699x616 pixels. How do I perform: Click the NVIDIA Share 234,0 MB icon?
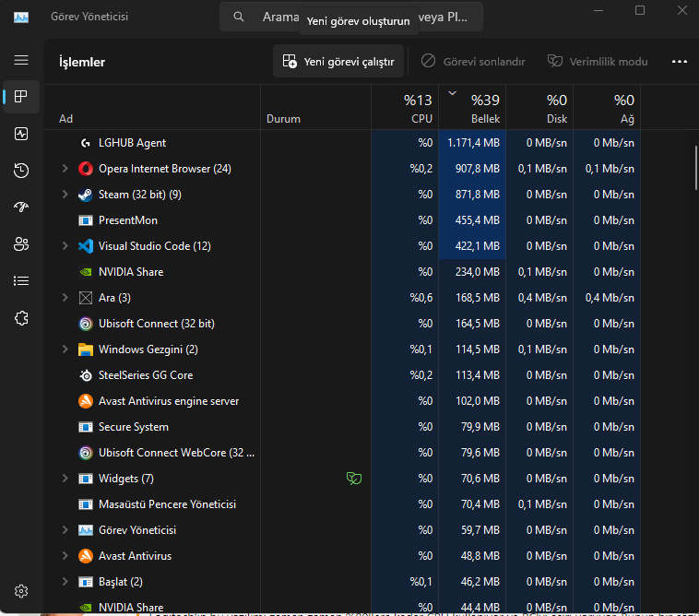[x=85, y=272]
